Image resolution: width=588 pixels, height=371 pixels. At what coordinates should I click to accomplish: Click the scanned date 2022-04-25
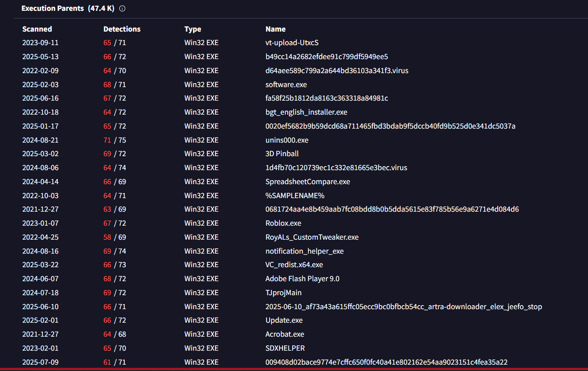40,237
